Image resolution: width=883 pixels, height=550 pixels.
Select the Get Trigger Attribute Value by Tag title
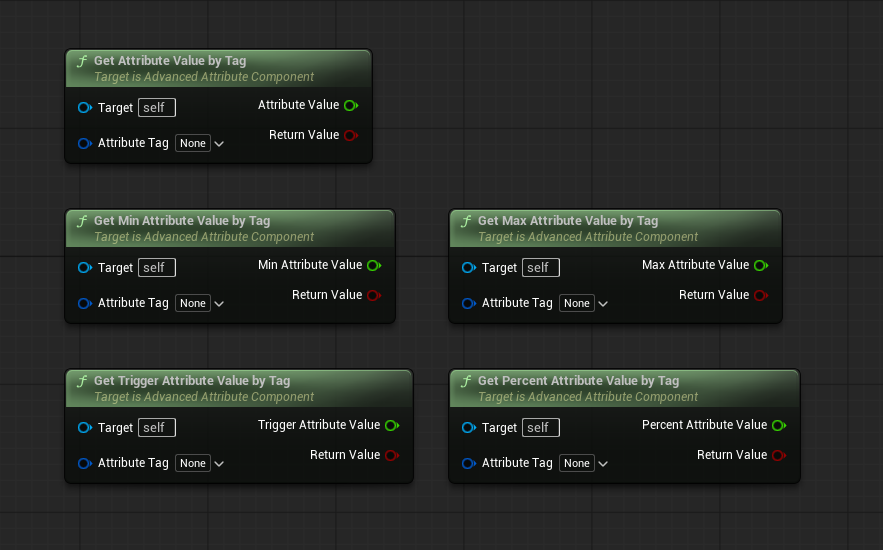click(192, 381)
